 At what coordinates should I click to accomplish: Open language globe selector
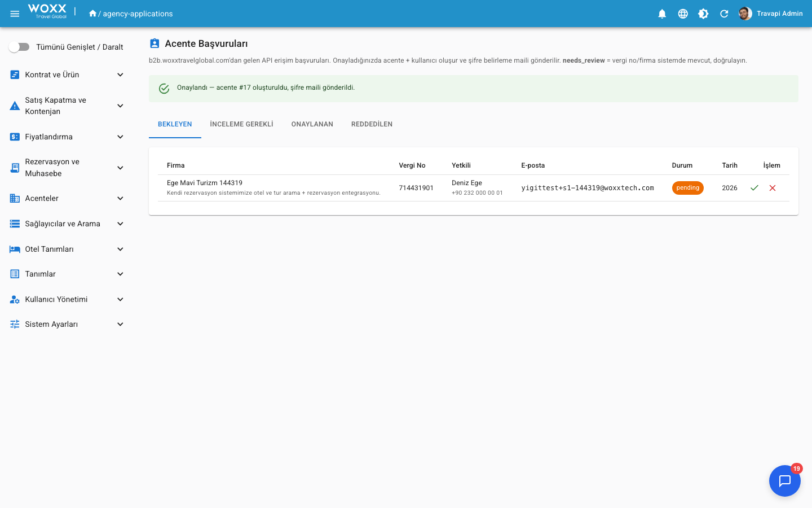point(683,14)
